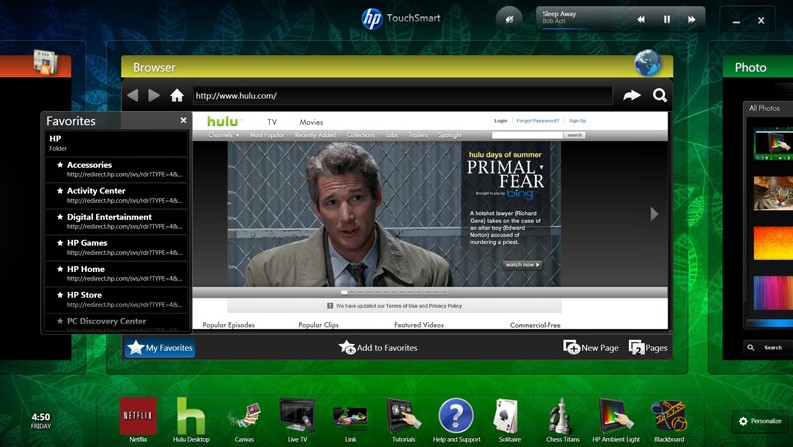Viewport: 793px width, 447px height.
Task: Toggle the My Favorites panel
Action: tap(160, 347)
